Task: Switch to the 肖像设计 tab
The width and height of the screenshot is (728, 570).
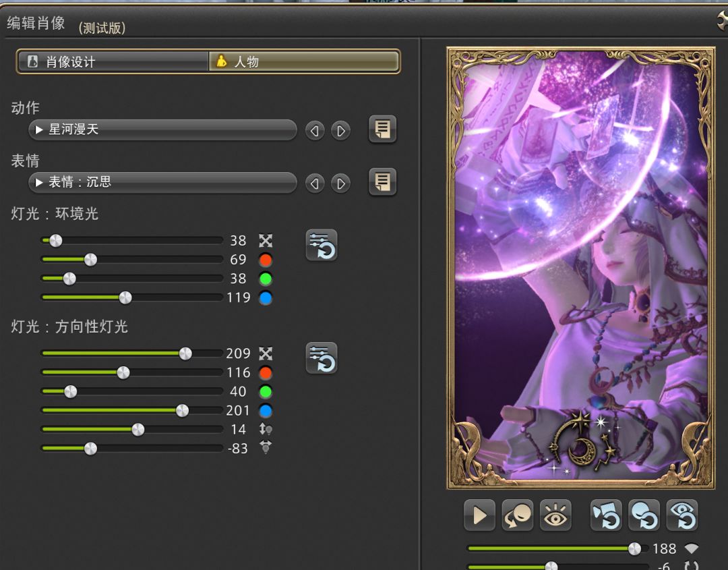Action: click(113, 61)
